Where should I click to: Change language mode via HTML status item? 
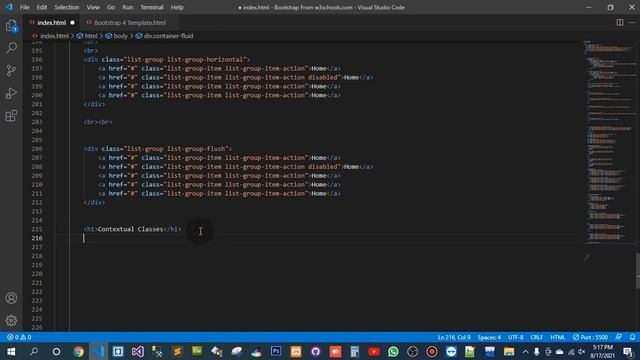[558, 337]
